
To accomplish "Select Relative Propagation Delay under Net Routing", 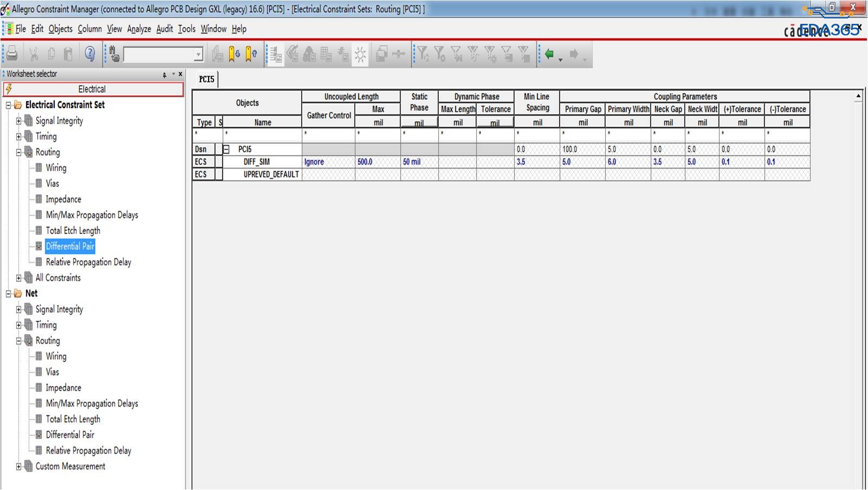I will pyautogui.click(x=88, y=450).
